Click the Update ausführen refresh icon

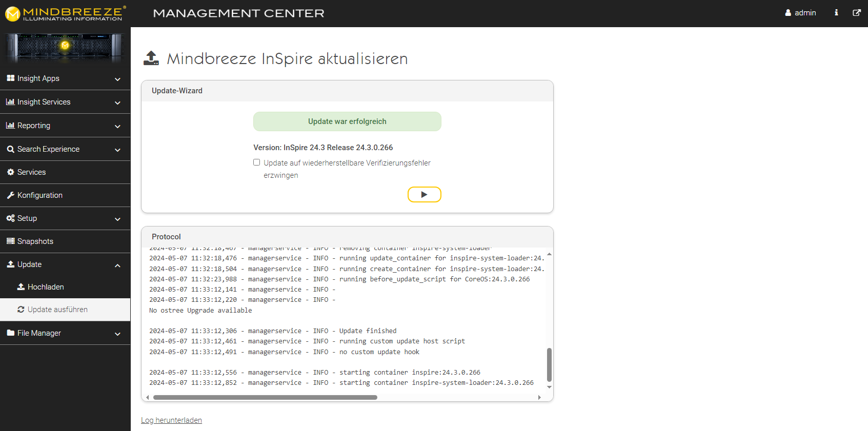click(21, 310)
